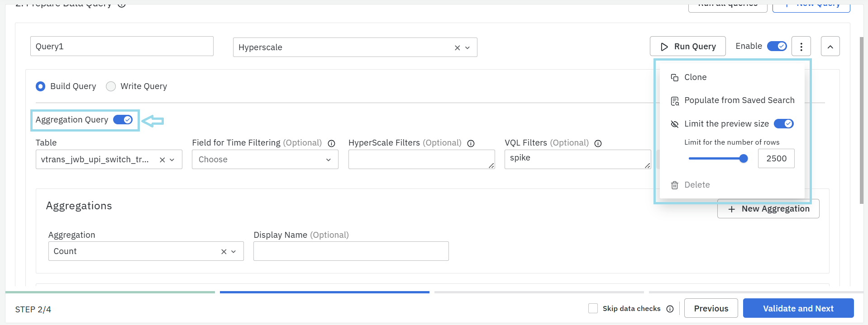Viewport: 868px width, 325px height.
Task: Click Validate and Next
Action: (x=798, y=308)
